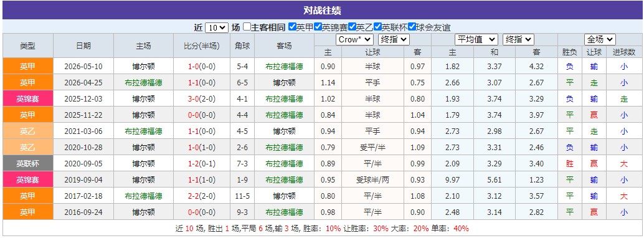Image resolution: width=644 pixels, height=238 pixels.
Task: Click 布拉德福德 home team on 2017-02-18 row
Action: (x=143, y=196)
